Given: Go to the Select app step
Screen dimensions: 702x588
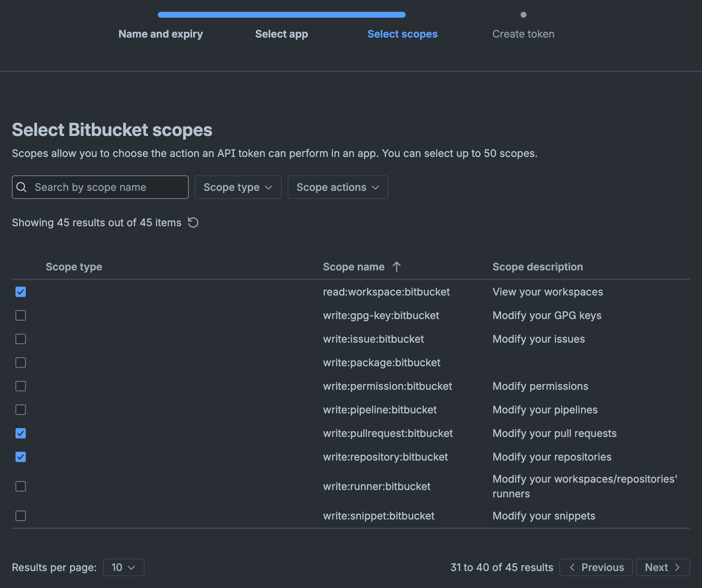Looking at the screenshot, I should pos(282,34).
